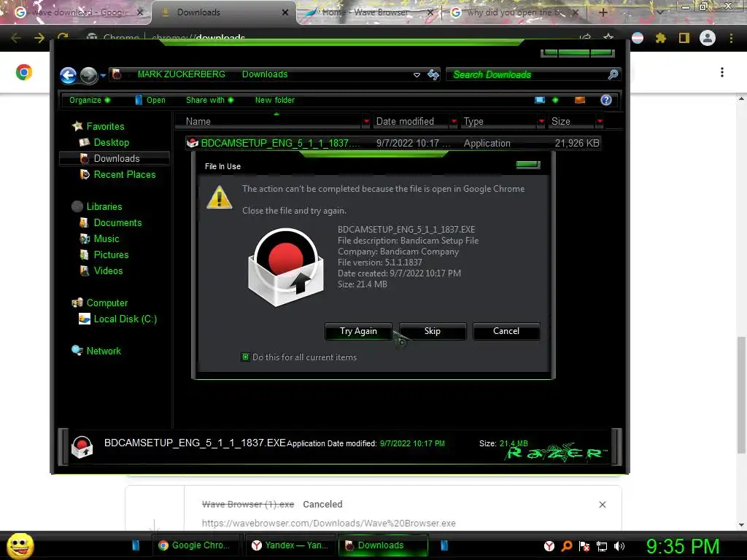747x560 pixels.
Task: Open Chrome side panel icon
Action: tap(684, 38)
